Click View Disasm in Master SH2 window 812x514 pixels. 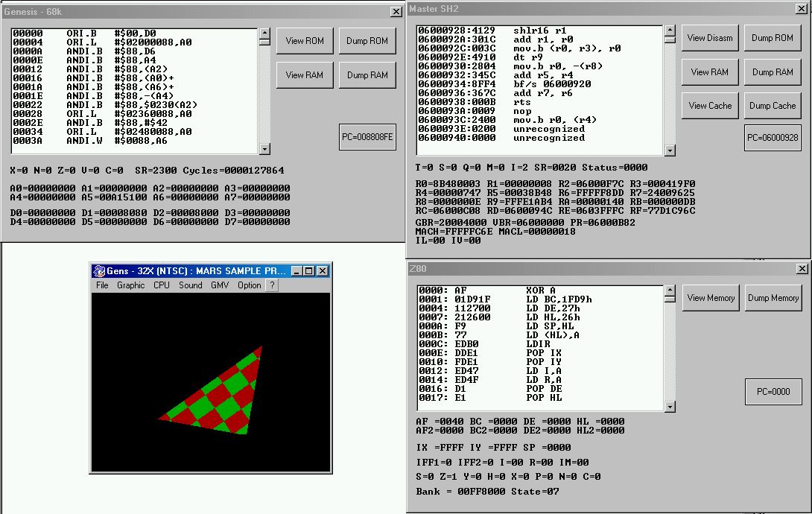710,38
